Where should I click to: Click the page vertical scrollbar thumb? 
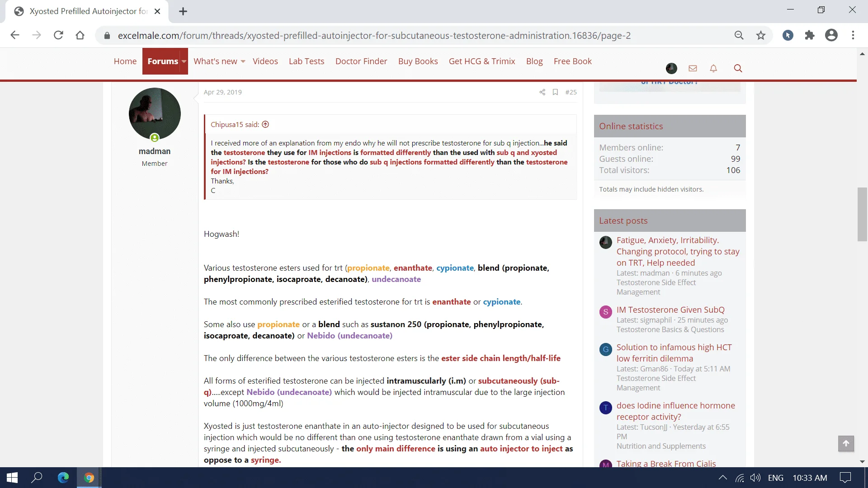coord(862,215)
